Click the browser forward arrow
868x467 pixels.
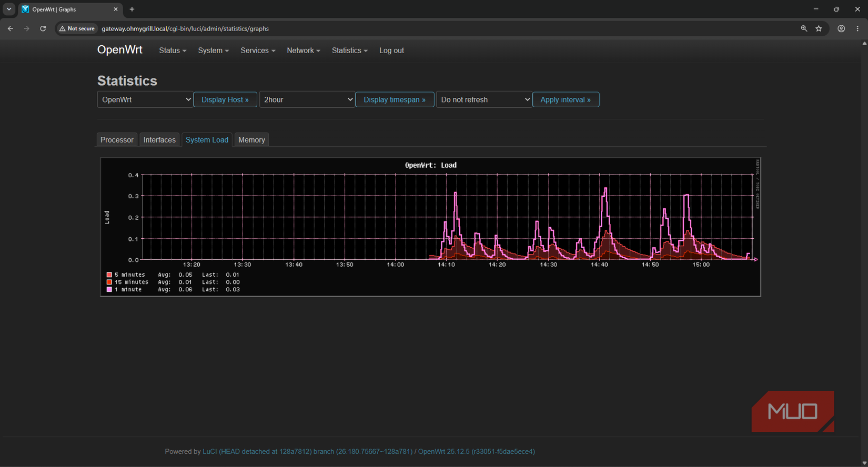pos(26,28)
